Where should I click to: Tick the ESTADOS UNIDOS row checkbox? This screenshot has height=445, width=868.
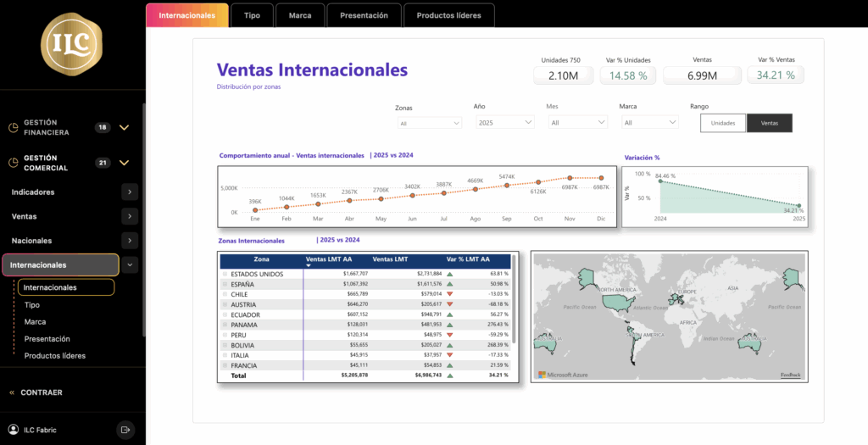pyautogui.click(x=225, y=274)
